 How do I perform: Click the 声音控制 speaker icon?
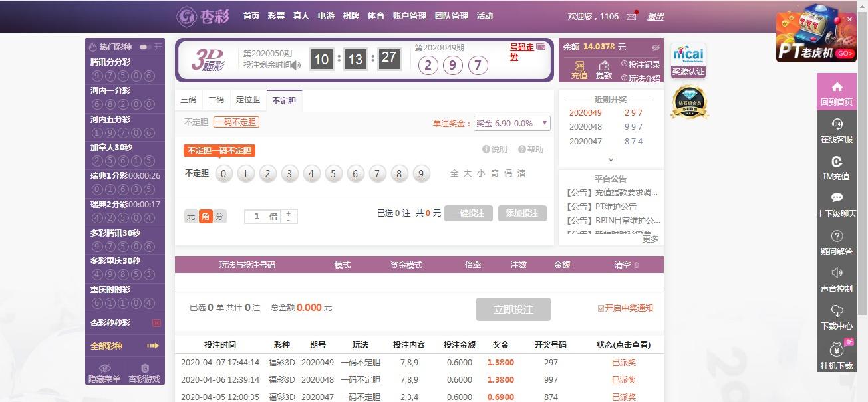click(837, 273)
